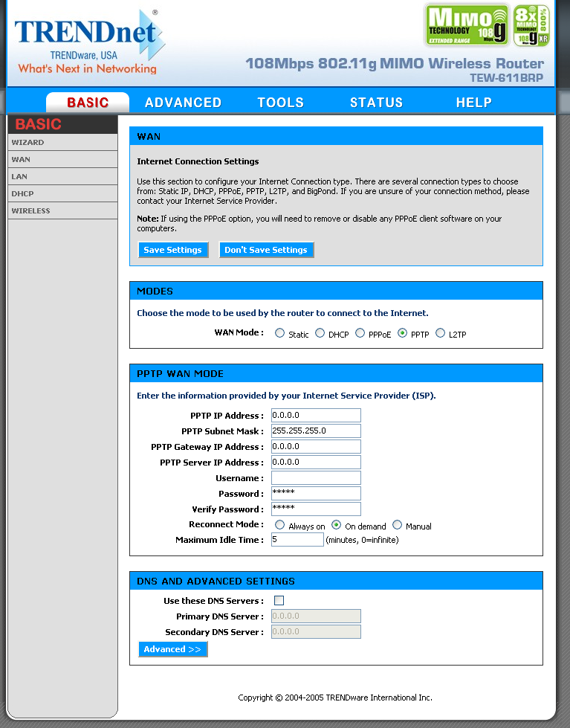570x728 pixels.
Task: Click the 'Internet Connection Settings' heading
Action: tap(198, 161)
